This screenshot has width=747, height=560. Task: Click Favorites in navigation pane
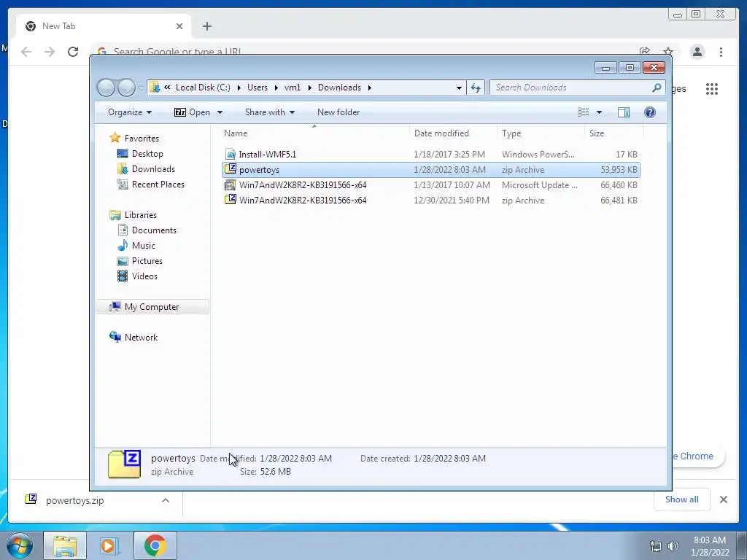click(x=142, y=138)
